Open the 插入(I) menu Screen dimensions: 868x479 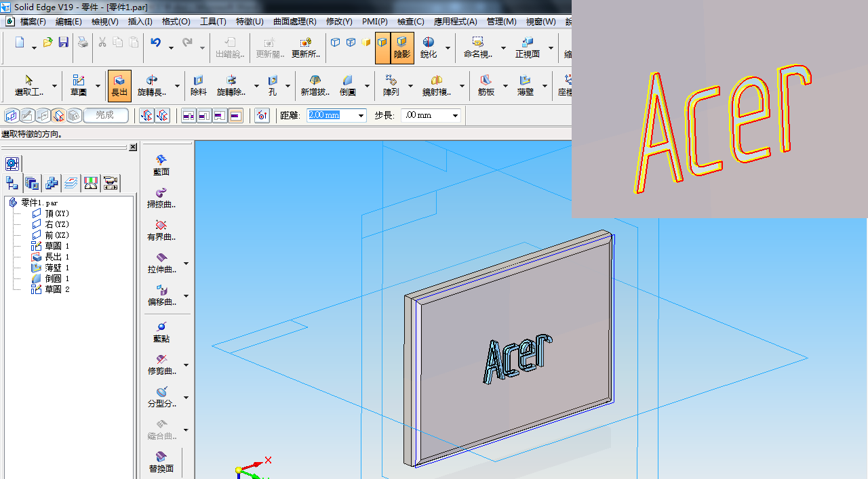[140, 22]
